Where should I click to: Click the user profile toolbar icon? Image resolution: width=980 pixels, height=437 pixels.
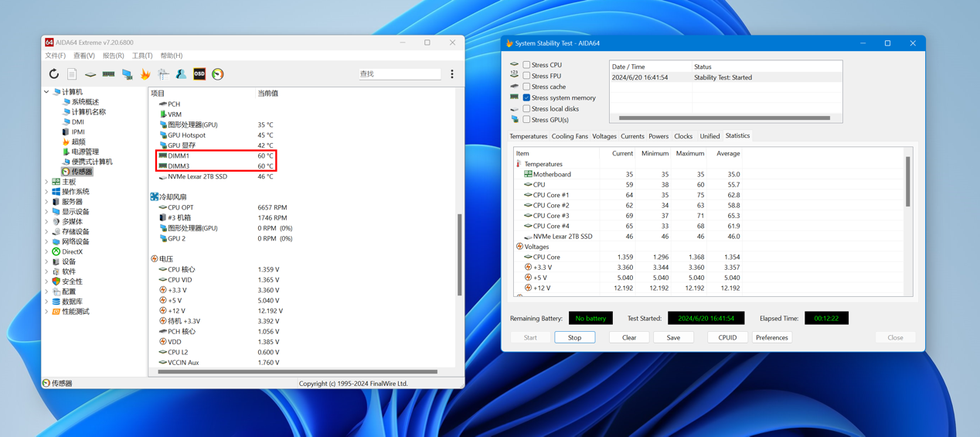pos(181,74)
